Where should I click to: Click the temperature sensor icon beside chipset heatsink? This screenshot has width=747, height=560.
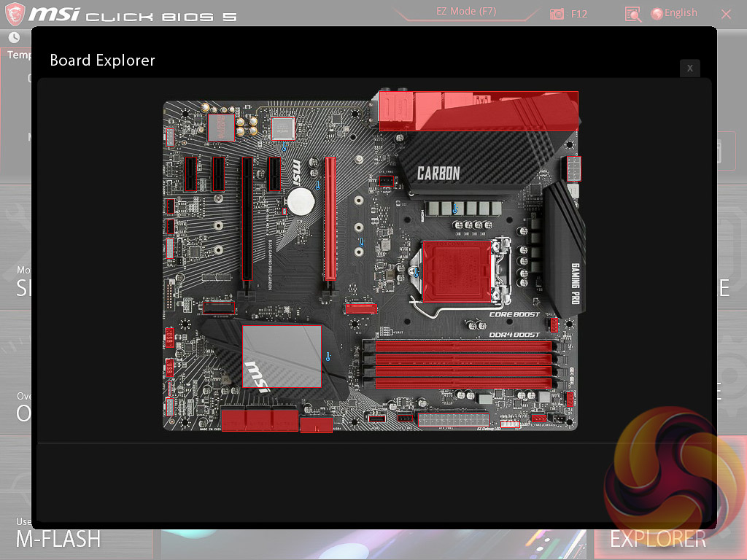[x=328, y=356]
